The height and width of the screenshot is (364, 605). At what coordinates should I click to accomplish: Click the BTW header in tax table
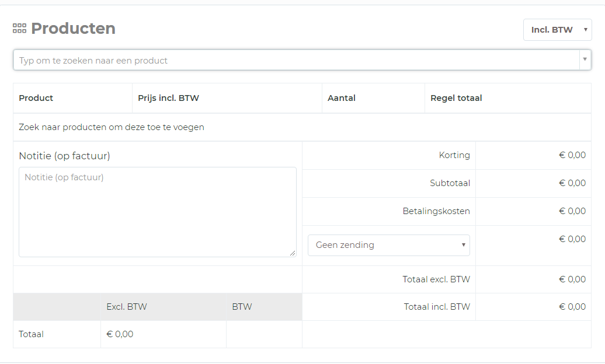click(242, 307)
